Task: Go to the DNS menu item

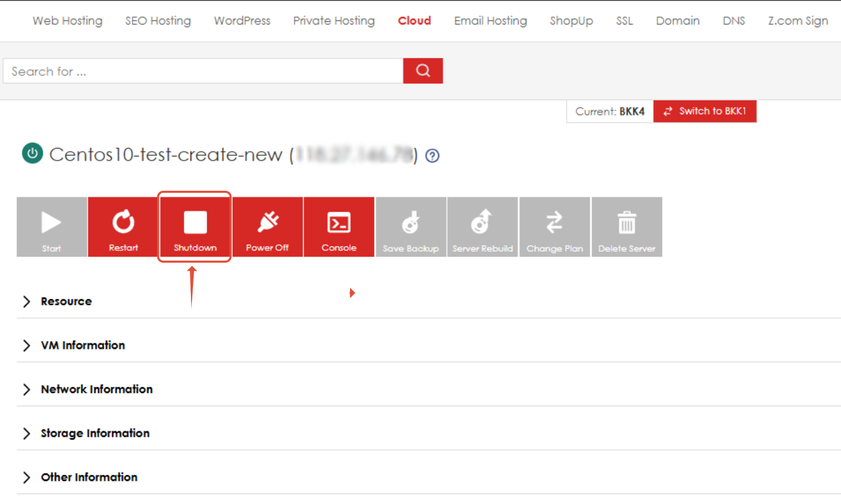Action: tap(734, 21)
